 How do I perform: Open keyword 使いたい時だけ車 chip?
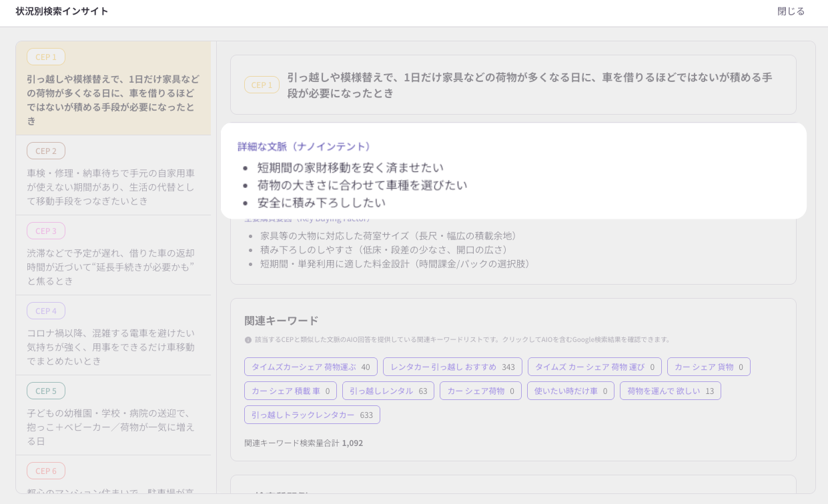click(x=570, y=391)
